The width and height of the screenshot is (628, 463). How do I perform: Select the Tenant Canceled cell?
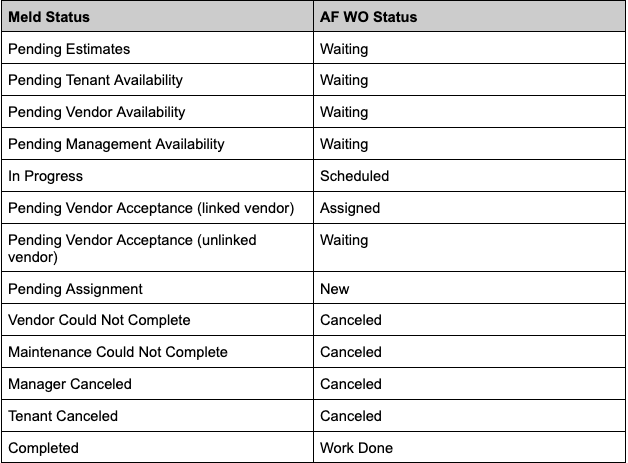[63, 416]
